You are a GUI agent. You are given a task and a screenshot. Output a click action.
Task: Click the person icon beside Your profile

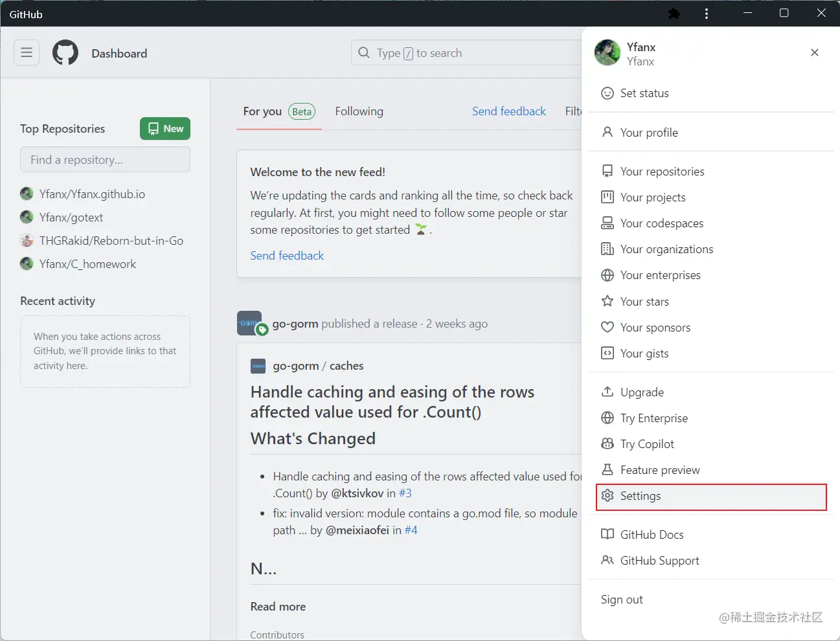click(607, 132)
